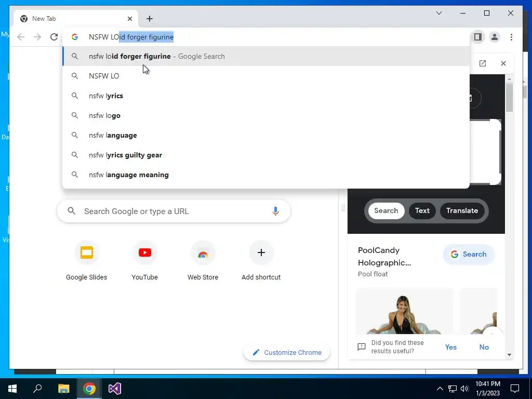Close the side panel with X
The image size is (532, 399).
tap(503, 63)
